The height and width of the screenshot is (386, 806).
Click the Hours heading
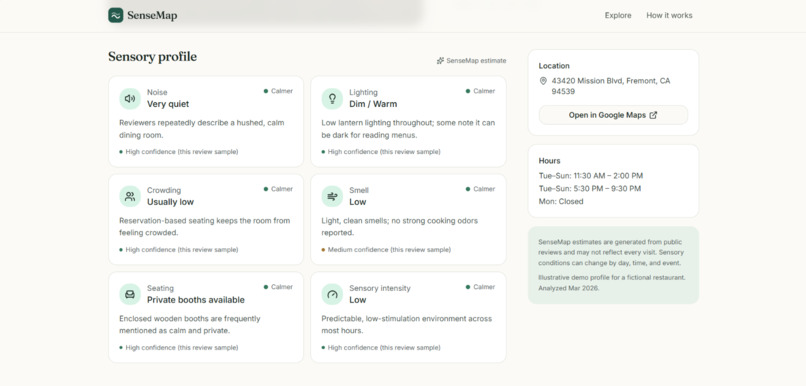[549, 161]
